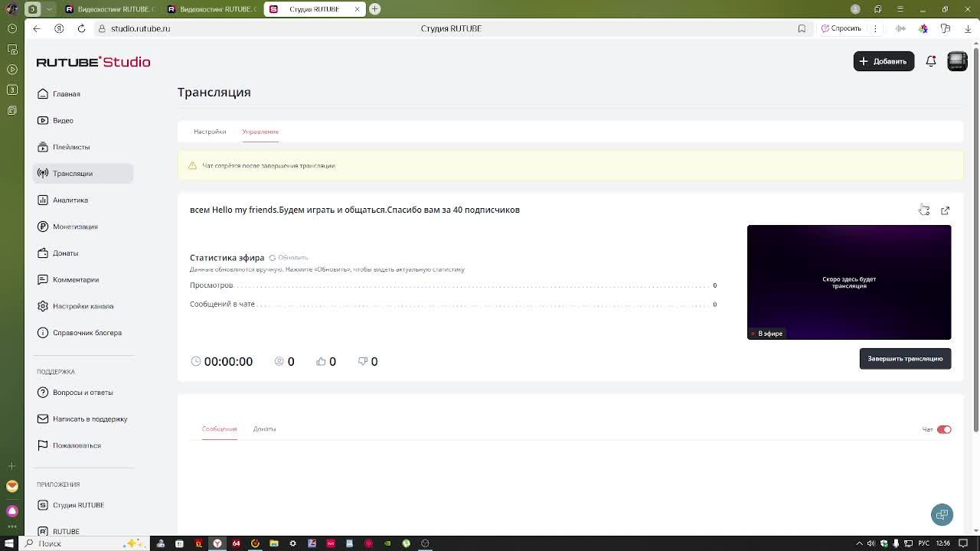Expand the tab group dropdown arrow
980x551 pixels.
pyautogui.click(x=49, y=9)
